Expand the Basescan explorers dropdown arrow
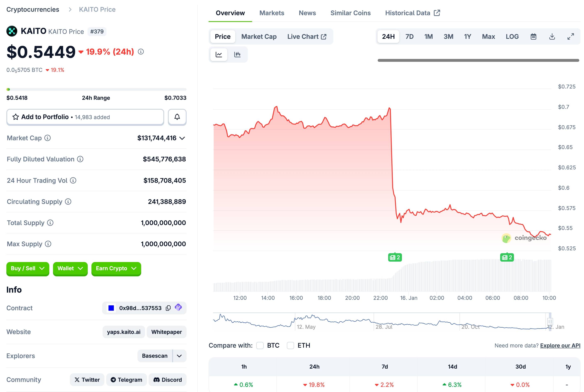 point(179,356)
